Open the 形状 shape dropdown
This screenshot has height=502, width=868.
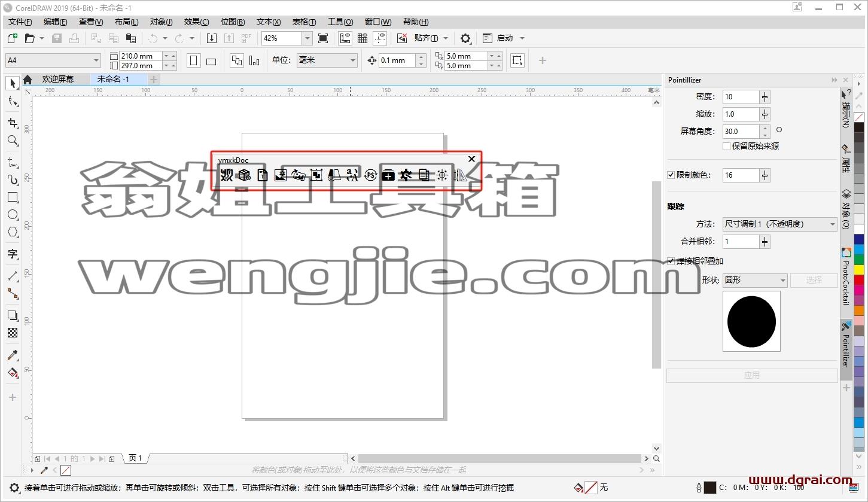[756, 280]
